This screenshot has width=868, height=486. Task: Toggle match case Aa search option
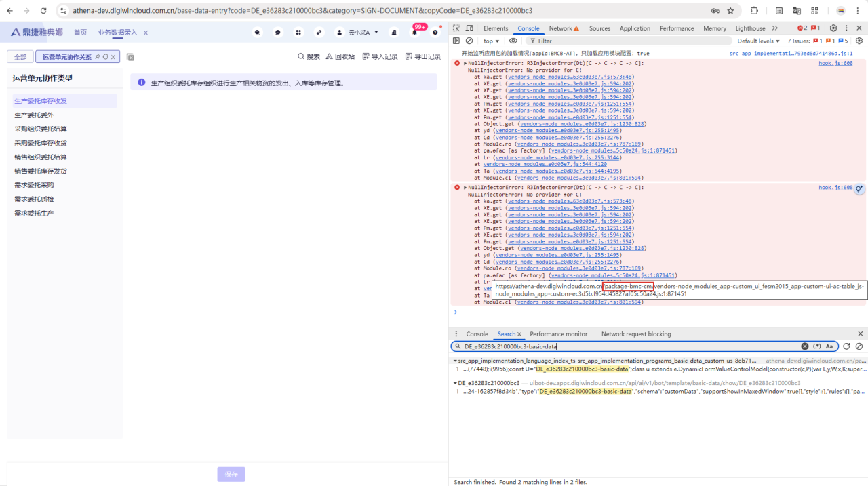tap(829, 346)
